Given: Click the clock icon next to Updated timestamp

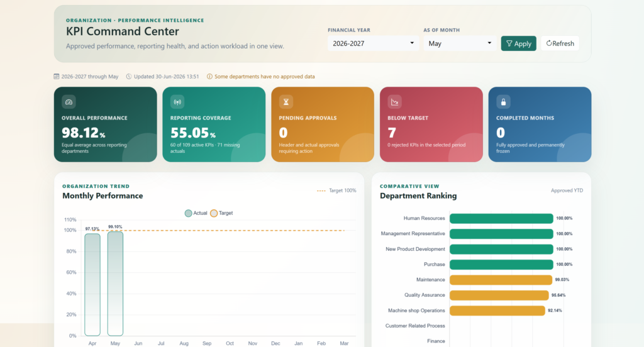Looking at the screenshot, I should coord(129,77).
